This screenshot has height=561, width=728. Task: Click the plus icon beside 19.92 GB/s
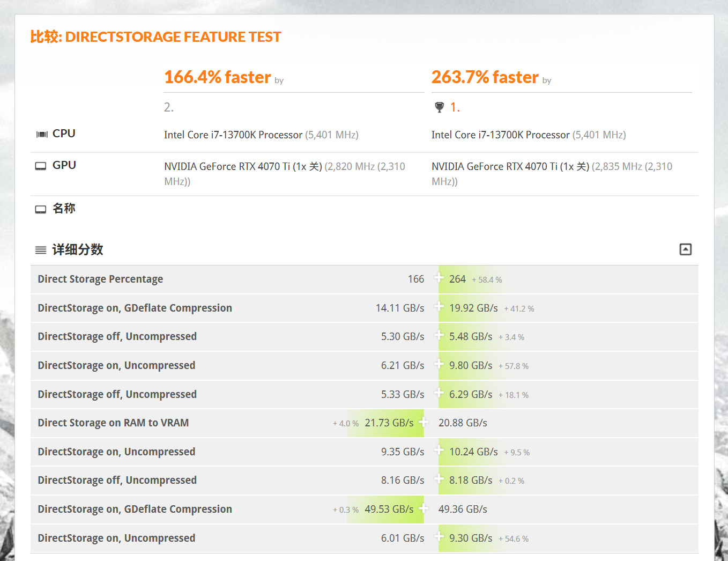[439, 307]
